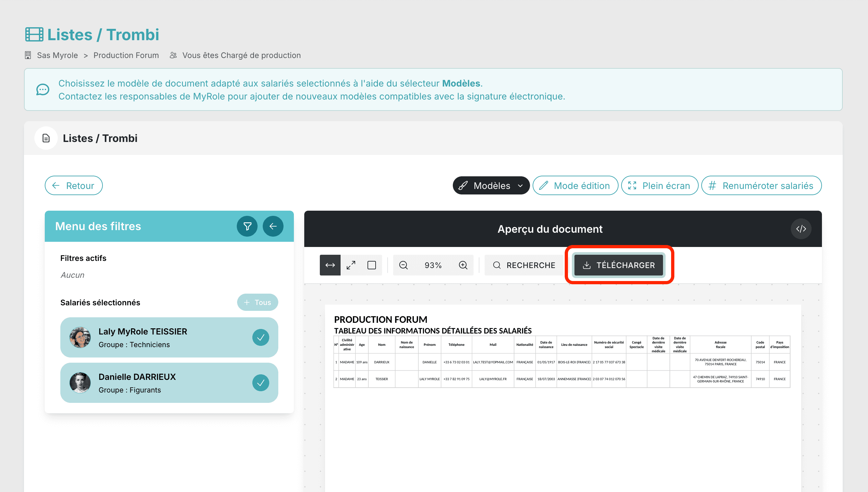
Task: Open the Modèles dropdown
Action: tap(491, 185)
